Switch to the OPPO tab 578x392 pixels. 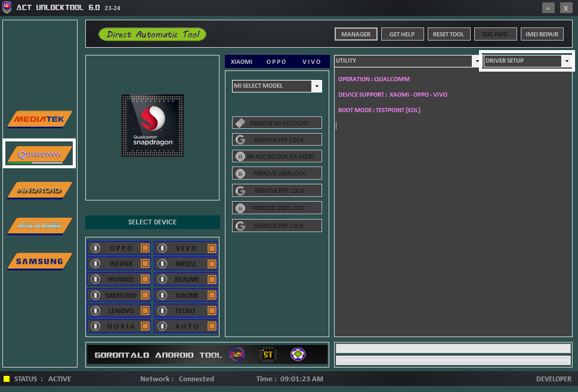276,61
